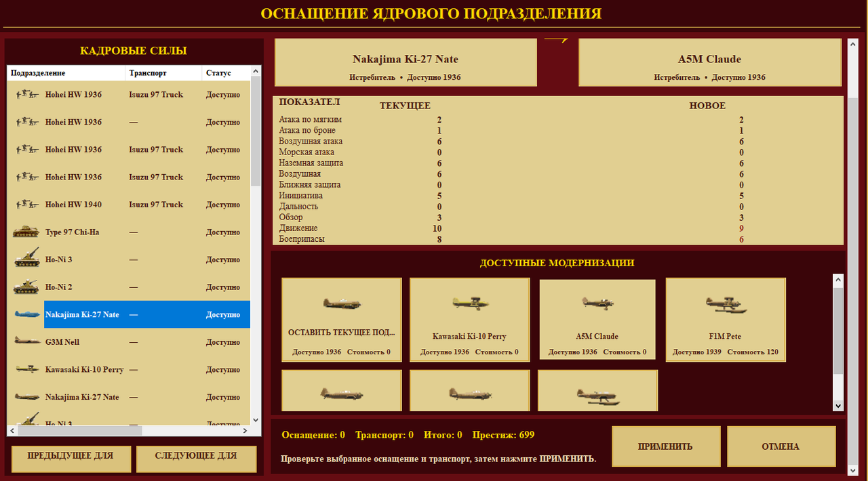Click the Доступно status of the Ho-Ni 2 row
Image resolution: width=868 pixels, height=481 pixels.
[x=223, y=287]
